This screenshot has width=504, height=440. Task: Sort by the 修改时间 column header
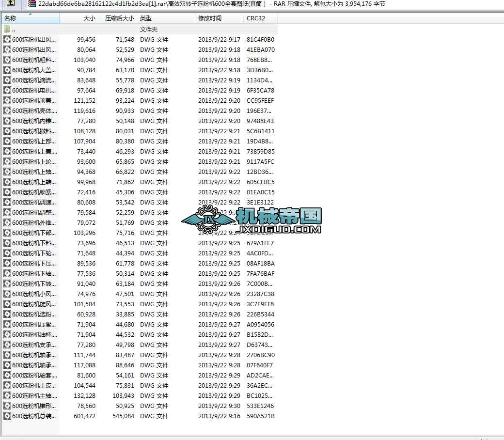tap(220, 18)
